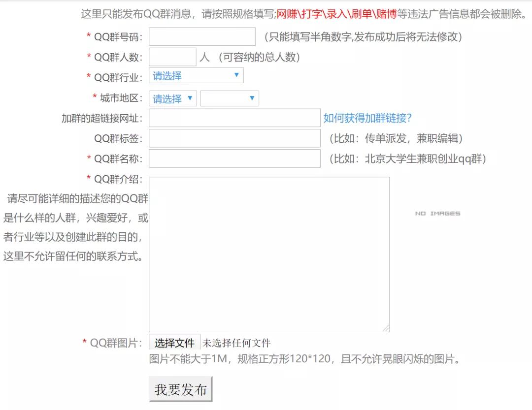Click the NO IMAGES placeholder thumbnail
The image size is (532, 410).
[x=437, y=214]
